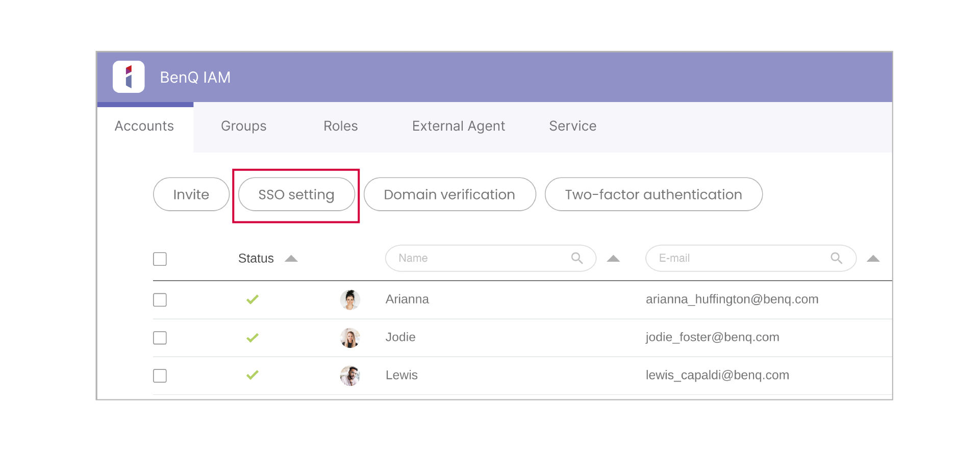Click the search icon in E-mail field
980x451 pixels.
(836, 258)
